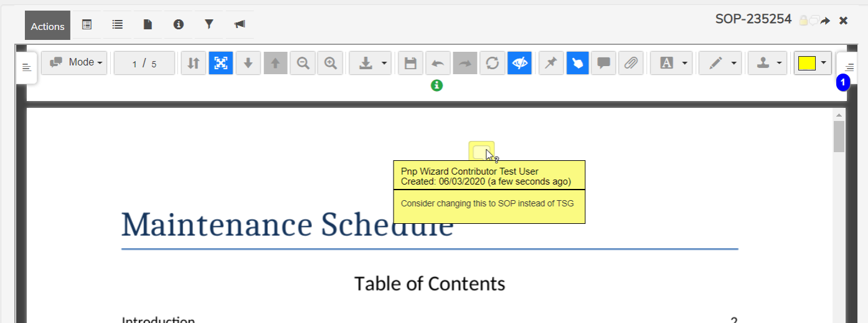Image resolution: width=868 pixels, height=323 pixels.
Task: Save the document annotations
Action: [x=410, y=63]
